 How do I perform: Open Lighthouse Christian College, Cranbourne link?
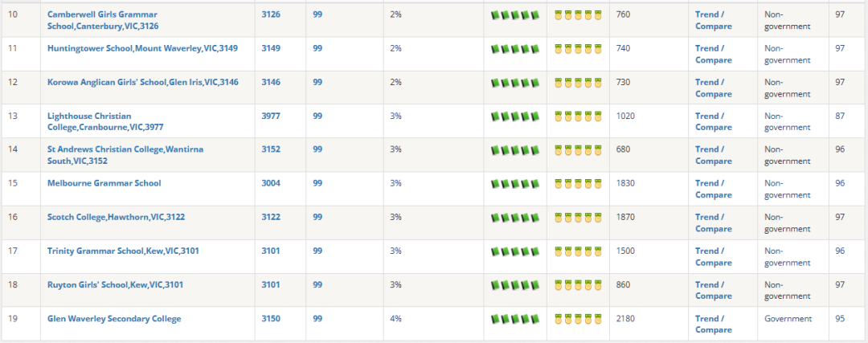[105, 122]
